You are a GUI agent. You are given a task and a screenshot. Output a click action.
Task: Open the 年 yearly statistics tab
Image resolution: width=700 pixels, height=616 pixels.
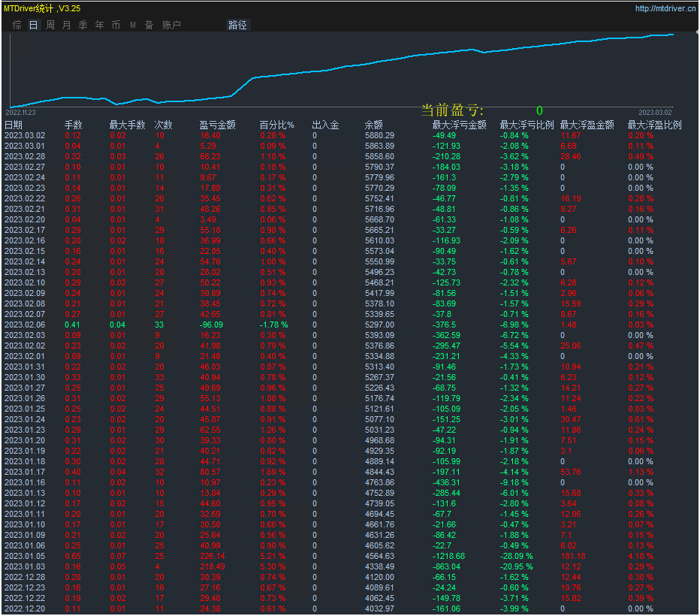pos(99,25)
